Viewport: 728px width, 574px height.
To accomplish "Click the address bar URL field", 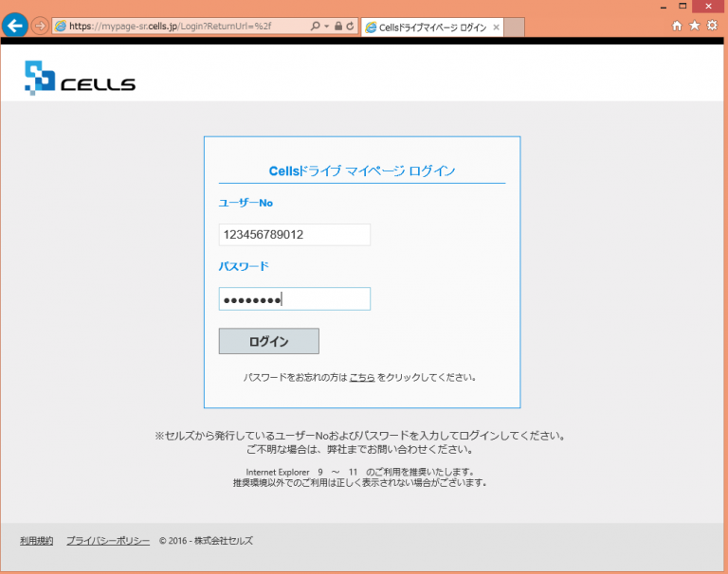I will tap(180, 27).
